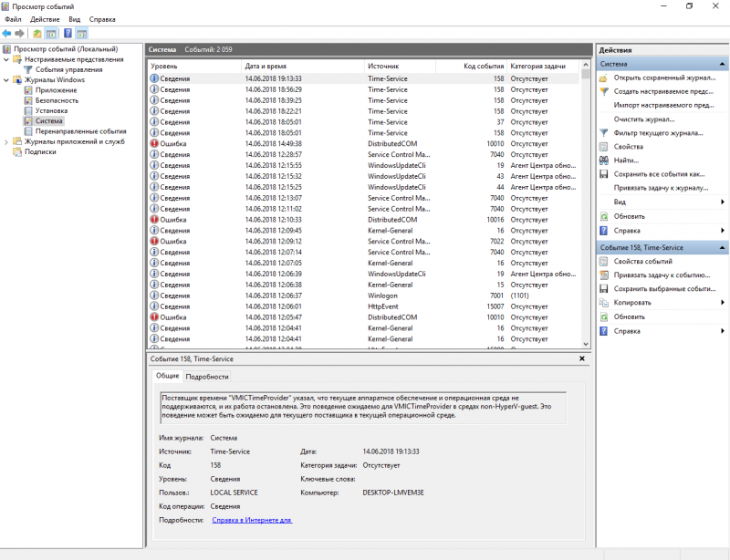The width and height of the screenshot is (730, 560).
Task: Open the Вид menu in menu bar
Action: 75,19
